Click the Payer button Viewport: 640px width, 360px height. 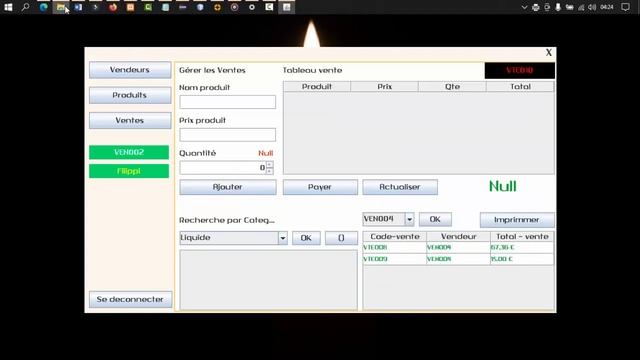[x=320, y=187]
